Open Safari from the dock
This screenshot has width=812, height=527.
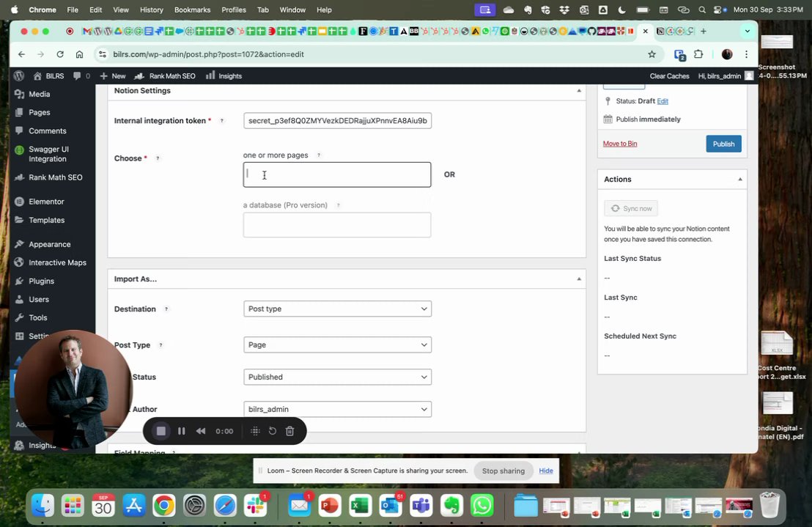[225, 506]
